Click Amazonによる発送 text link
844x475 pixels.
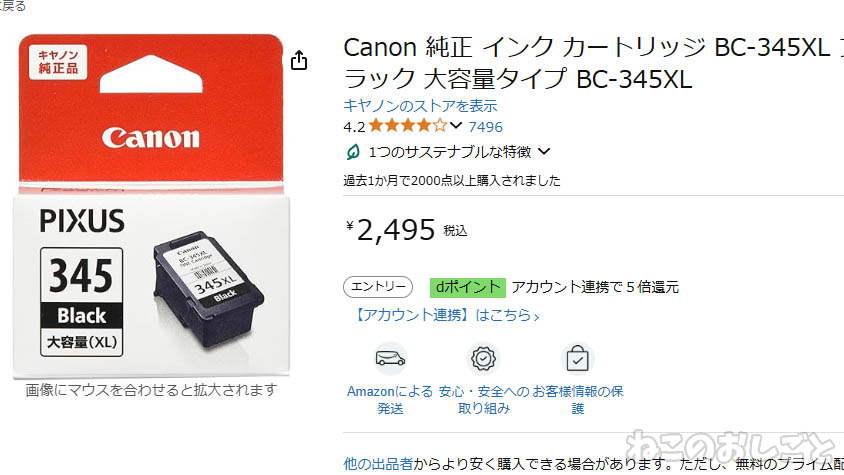pos(390,400)
